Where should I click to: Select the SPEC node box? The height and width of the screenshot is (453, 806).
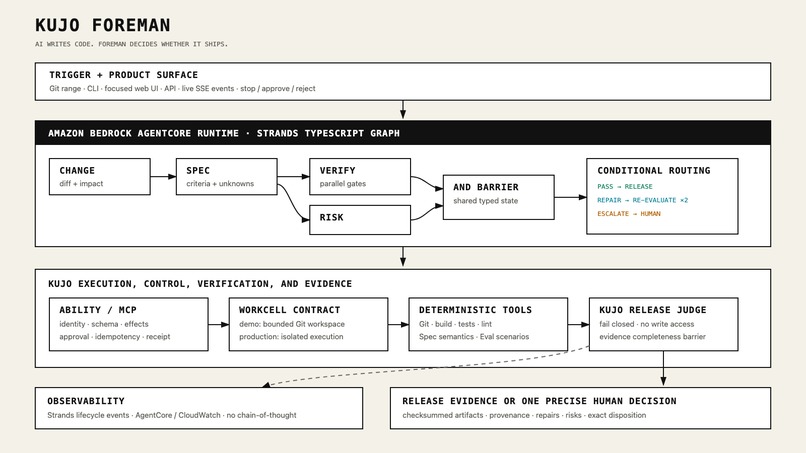227,176
